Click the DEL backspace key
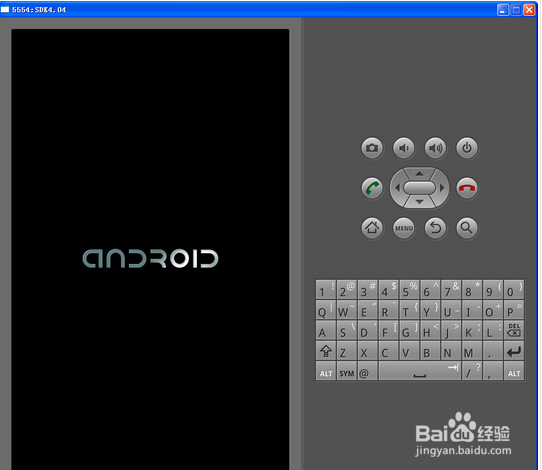This screenshot has height=470, width=542. (x=514, y=330)
